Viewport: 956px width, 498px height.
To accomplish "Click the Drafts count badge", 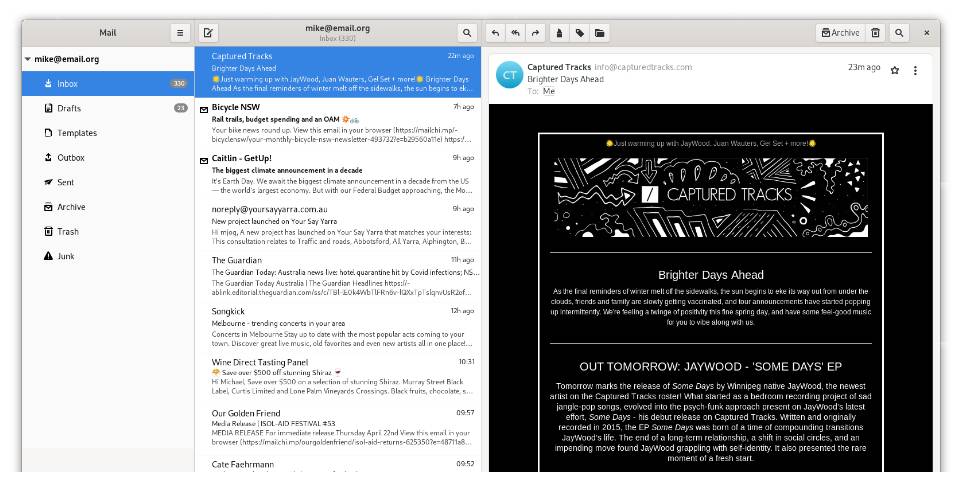I will [x=180, y=108].
